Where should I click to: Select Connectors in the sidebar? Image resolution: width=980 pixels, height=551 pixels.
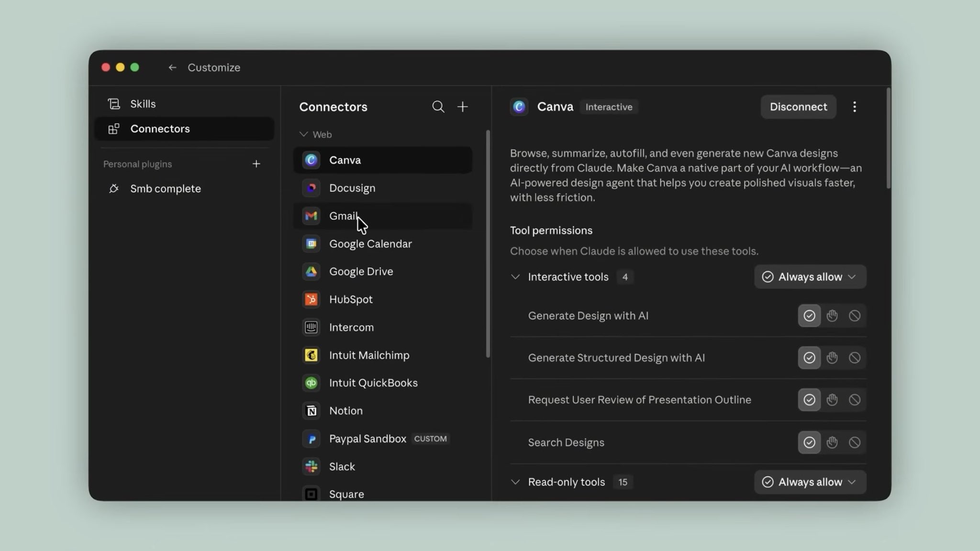[184, 129]
